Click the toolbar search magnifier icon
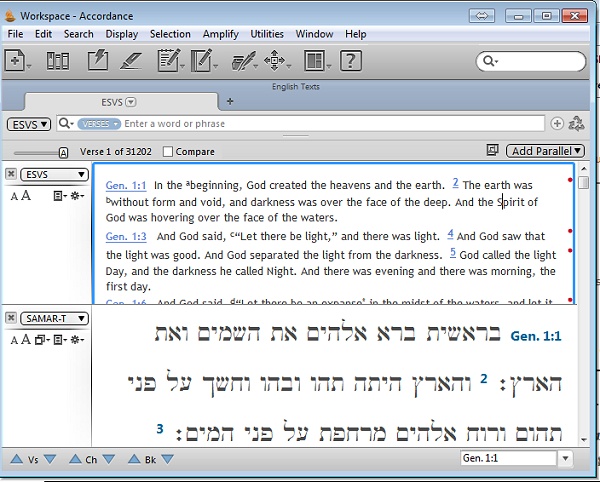The height and width of the screenshot is (482, 600). (x=488, y=61)
